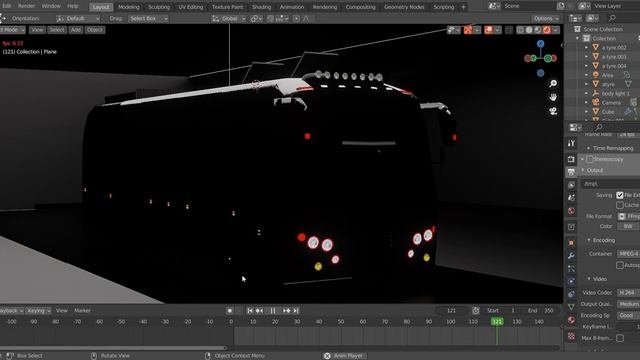Open the Render properties tab icon
Screen dimensions: 640x360
coord(571,159)
